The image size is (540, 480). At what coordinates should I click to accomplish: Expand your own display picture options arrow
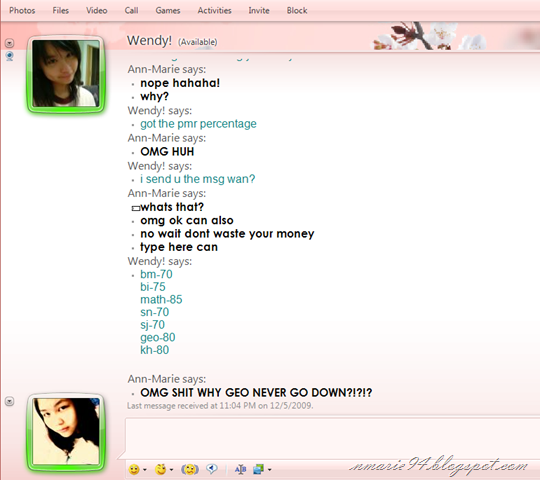(x=10, y=401)
